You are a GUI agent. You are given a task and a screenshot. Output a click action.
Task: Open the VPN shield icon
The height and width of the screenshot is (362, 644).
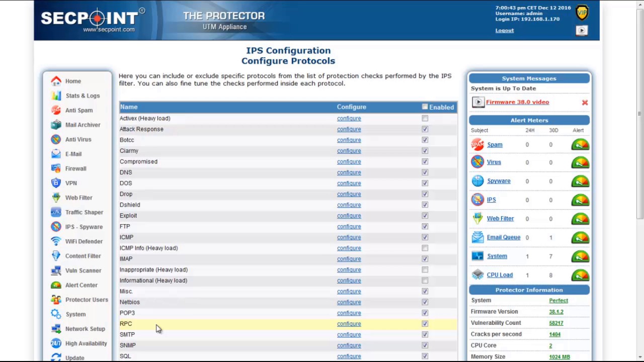(x=56, y=183)
